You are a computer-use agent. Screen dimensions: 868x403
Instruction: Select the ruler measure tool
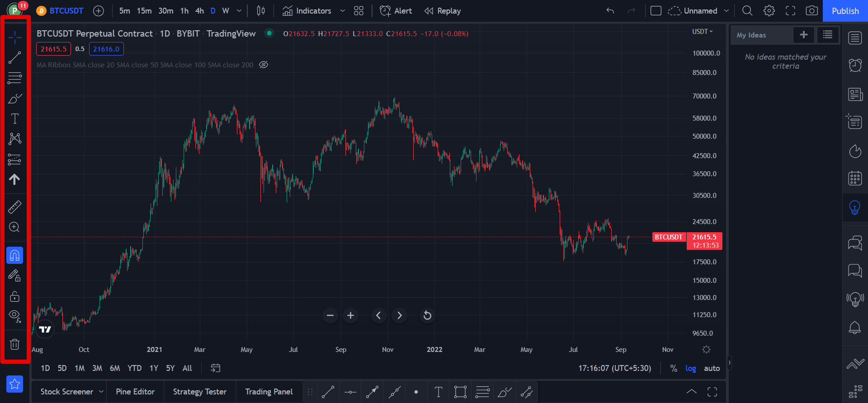(14, 207)
